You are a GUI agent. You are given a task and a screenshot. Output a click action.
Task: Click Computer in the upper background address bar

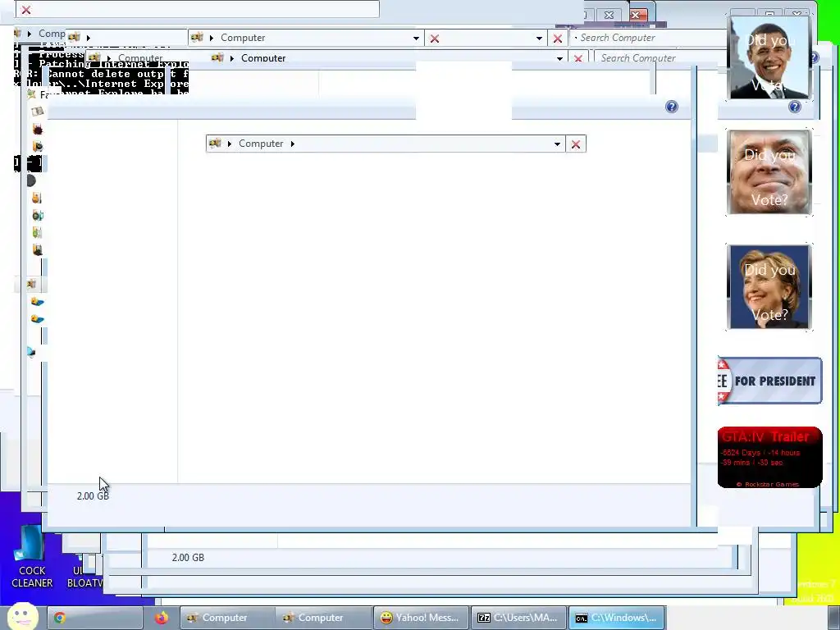click(x=243, y=38)
